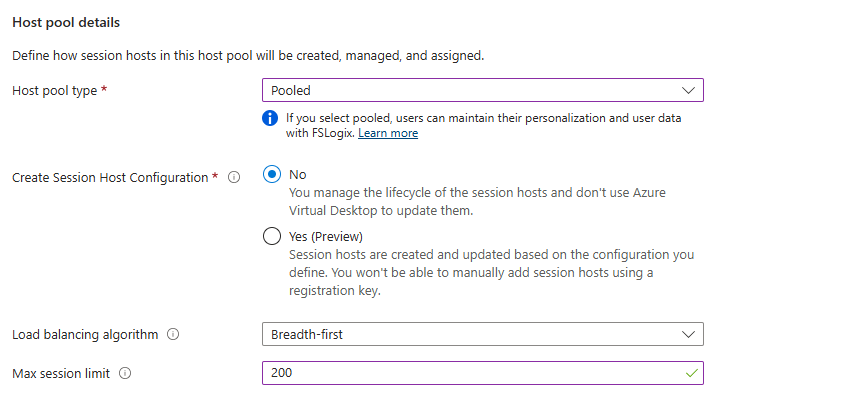The height and width of the screenshot is (417, 847).
Task: Select the Yes (Preview) radio button
Action: pyautogui.click(x=271, y=237)
